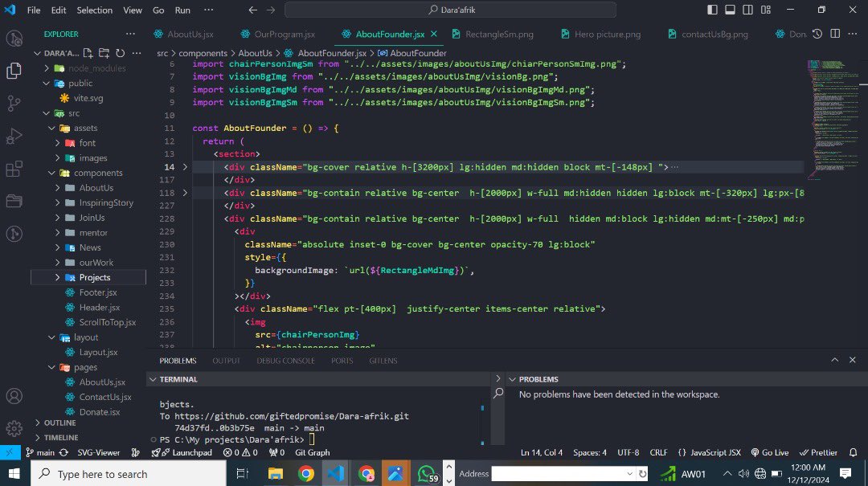The height and width of the screenshot is (486, 868).
Task: Click the New Folder icon in Explorer
Action: 104,53
